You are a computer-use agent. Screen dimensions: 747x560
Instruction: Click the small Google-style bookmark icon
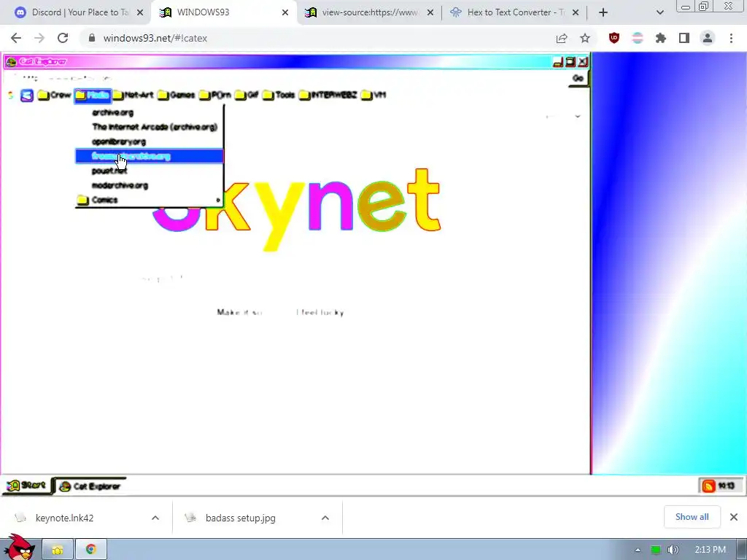point(10,96)
